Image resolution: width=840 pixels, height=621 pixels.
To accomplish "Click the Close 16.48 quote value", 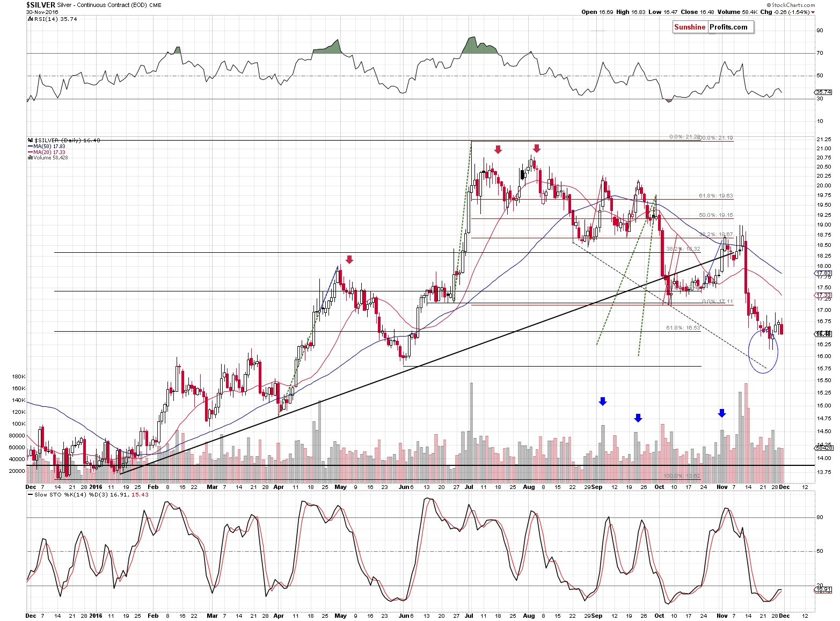I will click(x=697, y=12).
